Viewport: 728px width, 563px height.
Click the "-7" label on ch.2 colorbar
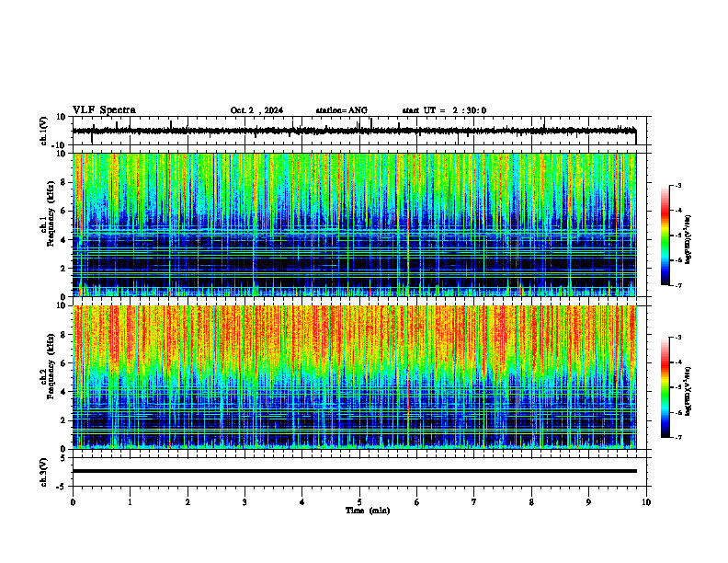(x=677, y=437)
